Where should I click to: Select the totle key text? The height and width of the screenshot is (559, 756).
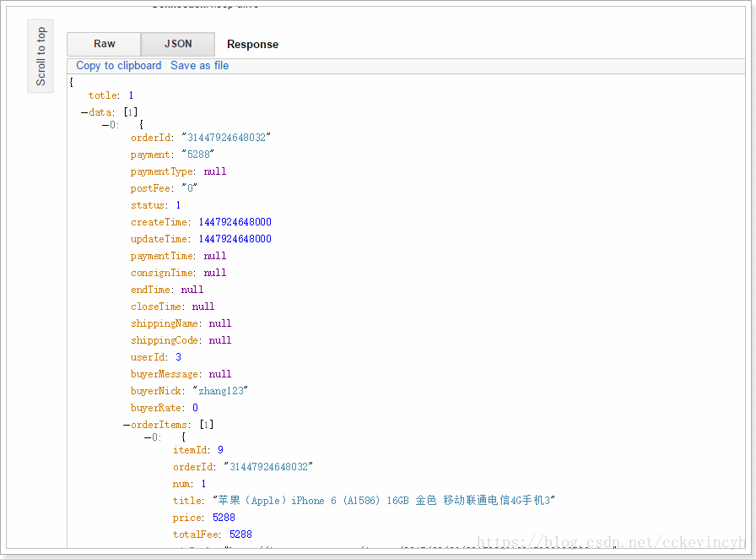[x=103, y=95]
